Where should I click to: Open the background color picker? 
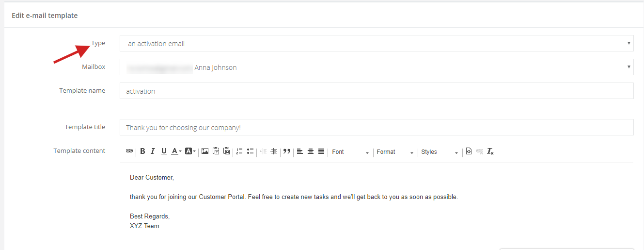click(x=190, y=151)
